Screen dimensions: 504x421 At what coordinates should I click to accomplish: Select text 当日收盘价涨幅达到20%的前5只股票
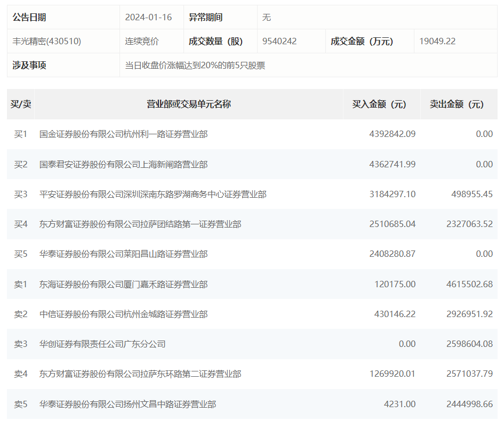click(195, 65)
